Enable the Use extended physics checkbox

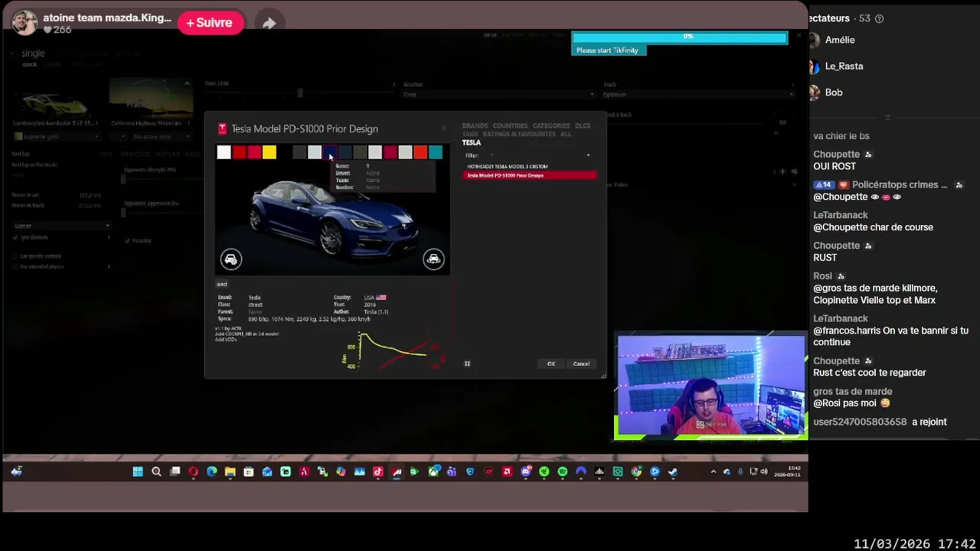tap(15, 266)
